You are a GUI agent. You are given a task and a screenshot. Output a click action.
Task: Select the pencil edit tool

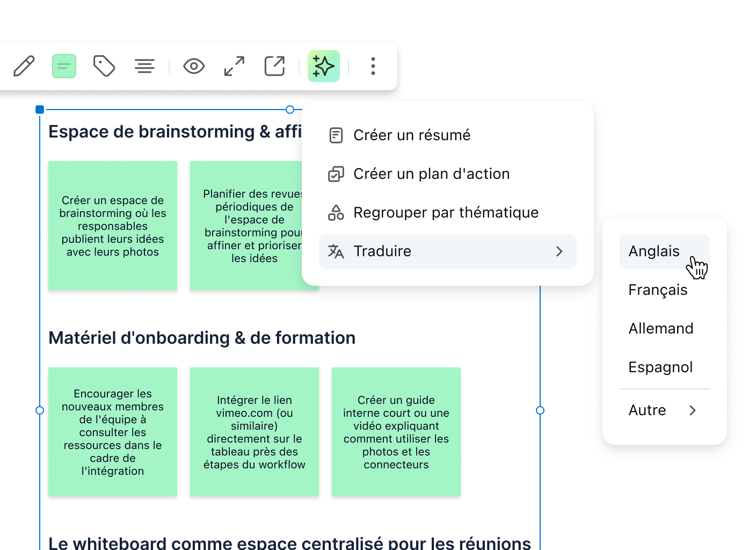(x=24, y=66)
